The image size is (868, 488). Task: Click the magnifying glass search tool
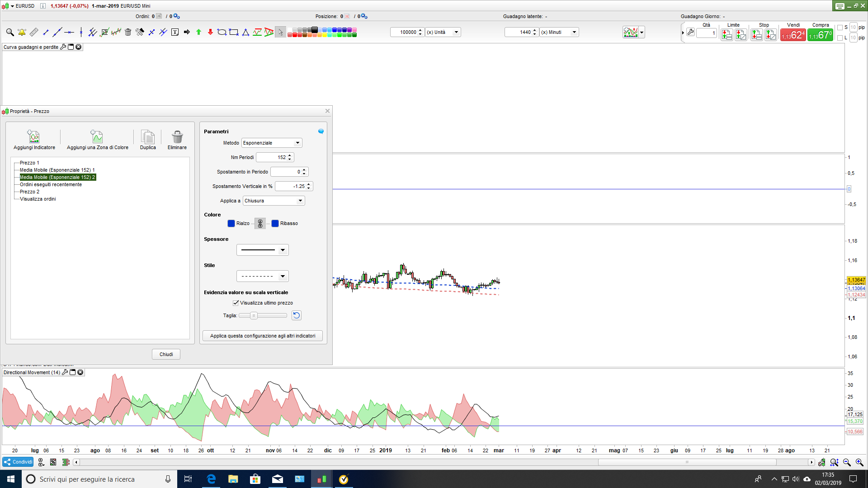pyautogui.click(x=9, y=32)
